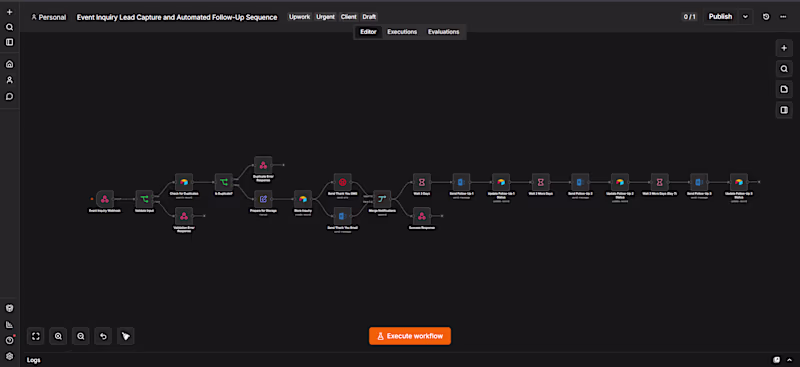Expand the Publish dropdown arrow

click(745, 17)
